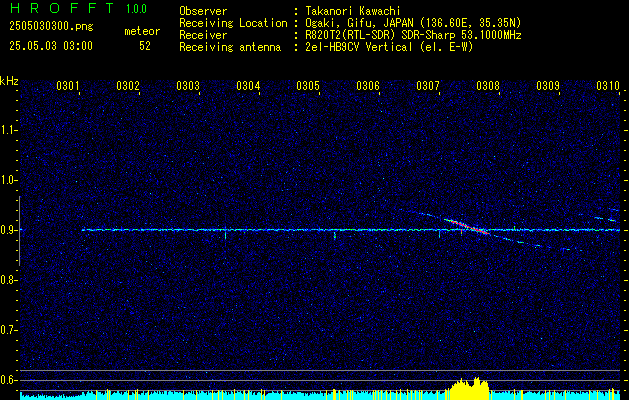
Task: Click the 0305 time marker
Action: coord(308,86)
